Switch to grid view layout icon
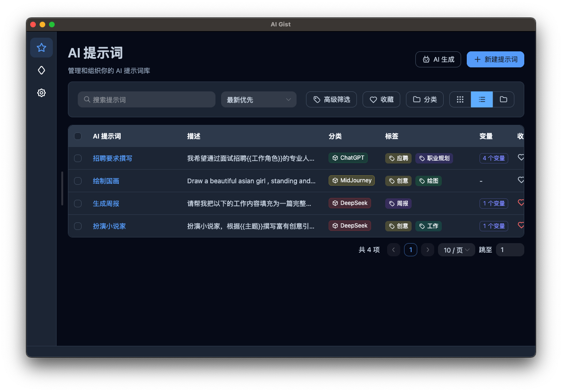This screenshot has width=562, height=392. [460, 99]
